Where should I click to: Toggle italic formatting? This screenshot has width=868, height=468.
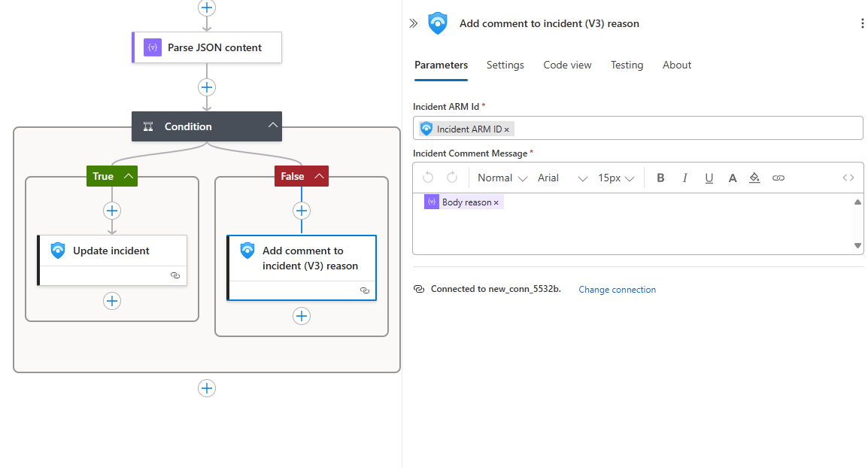[x=684, y=178]
